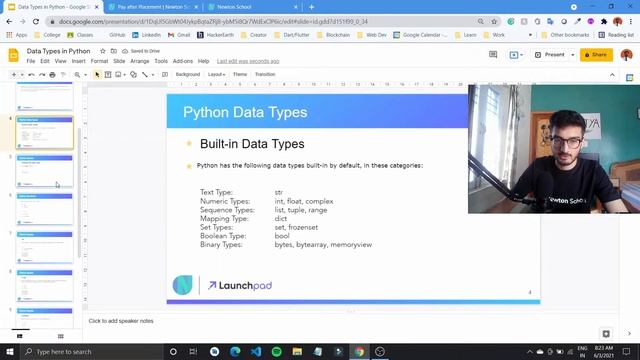Click the Present button
Viewport: 640px width, 360px height.
[550, 55]
